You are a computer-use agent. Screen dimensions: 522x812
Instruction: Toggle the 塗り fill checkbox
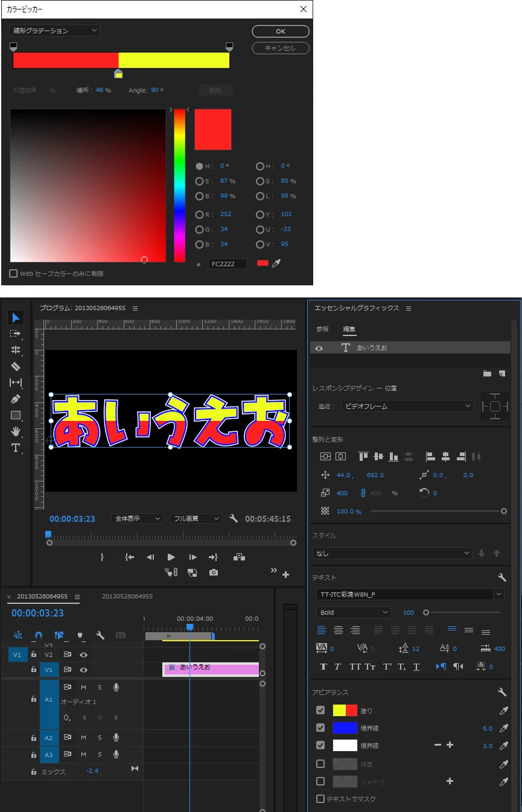[x=320, y=711]
